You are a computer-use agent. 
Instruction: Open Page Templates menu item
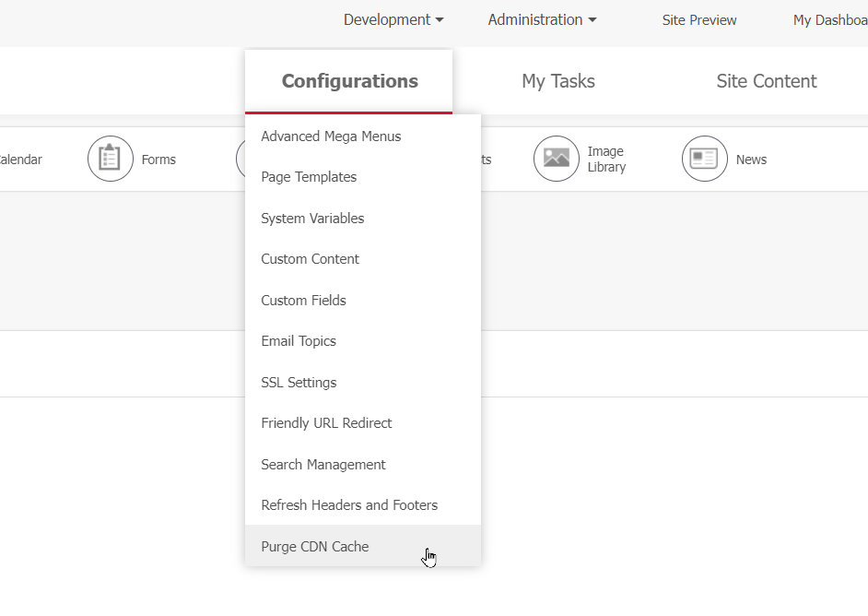coord(363,177)
